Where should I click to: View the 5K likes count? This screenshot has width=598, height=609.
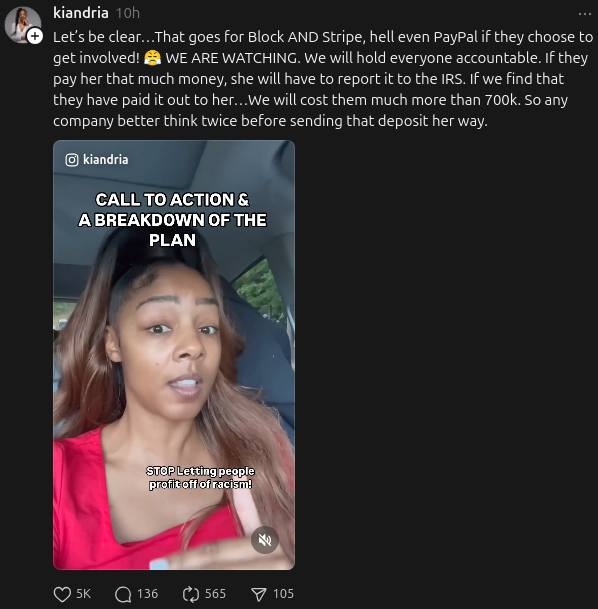[x=83, y=594]
